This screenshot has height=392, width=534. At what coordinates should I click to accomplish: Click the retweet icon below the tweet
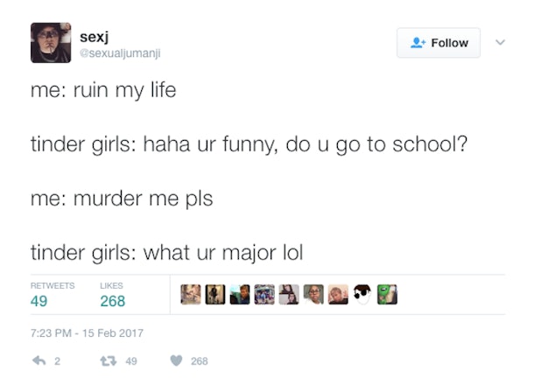pyautogui.click(x=109, y=360)
